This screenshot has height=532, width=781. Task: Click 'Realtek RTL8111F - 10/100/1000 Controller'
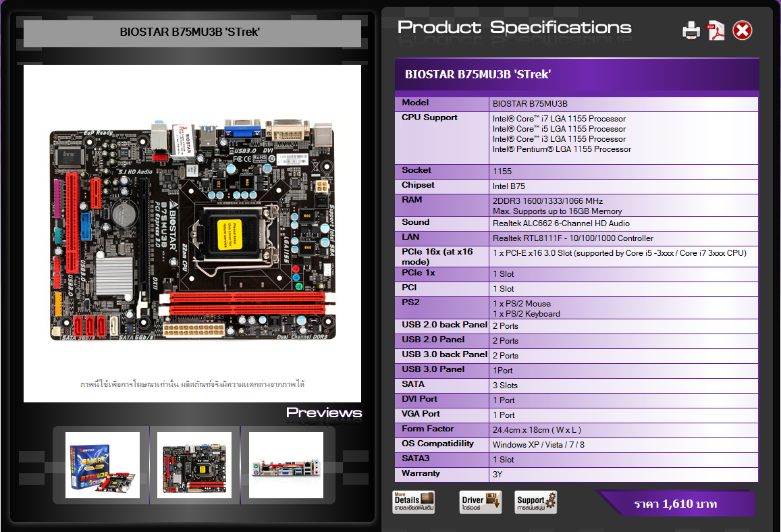[x=573, y=238]
